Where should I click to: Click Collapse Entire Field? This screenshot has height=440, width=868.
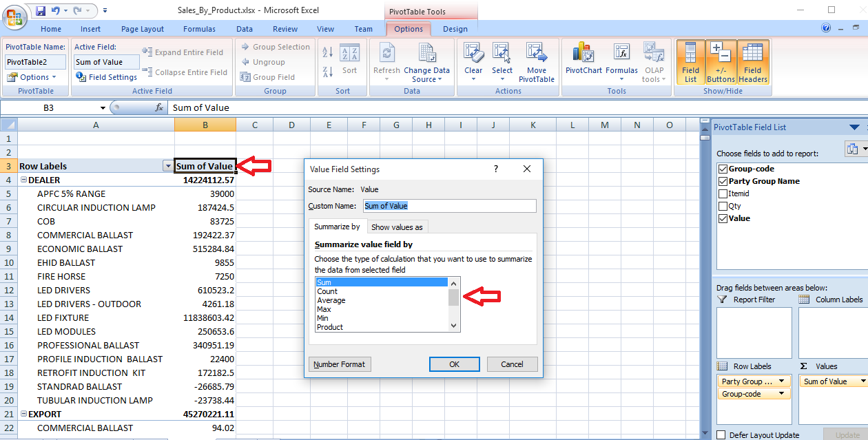[x=185, y=72]
